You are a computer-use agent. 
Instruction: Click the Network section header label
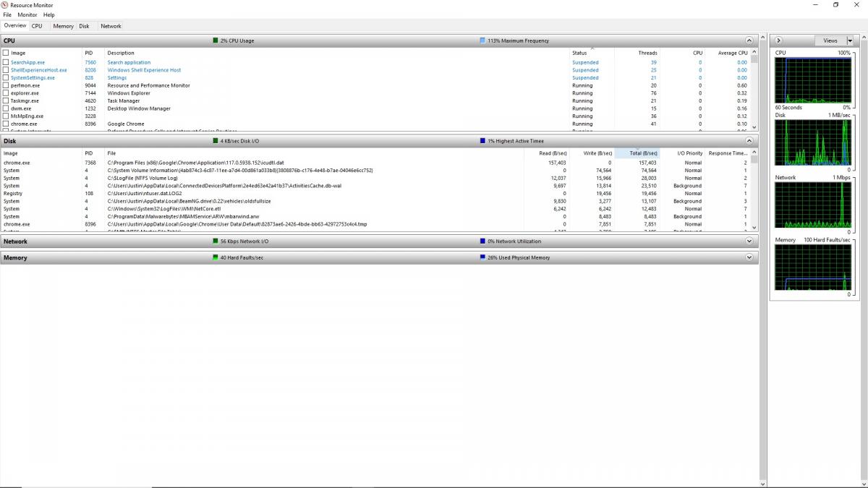tap(15, 241)
